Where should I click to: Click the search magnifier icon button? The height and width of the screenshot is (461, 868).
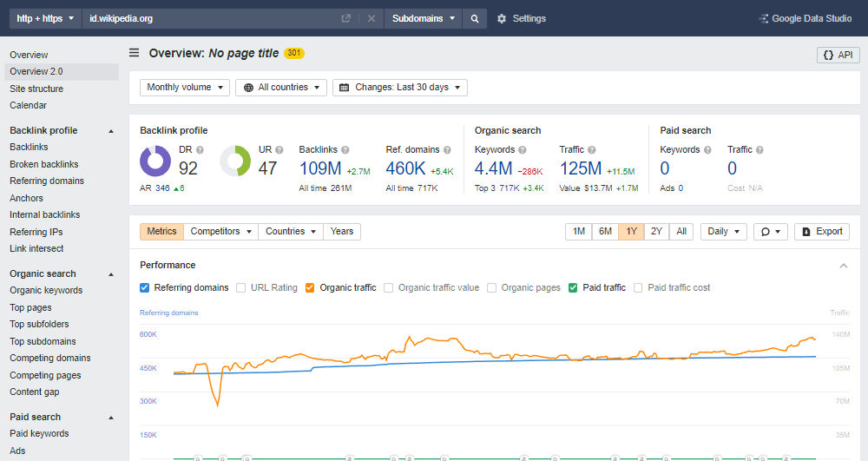pos(475,18)
